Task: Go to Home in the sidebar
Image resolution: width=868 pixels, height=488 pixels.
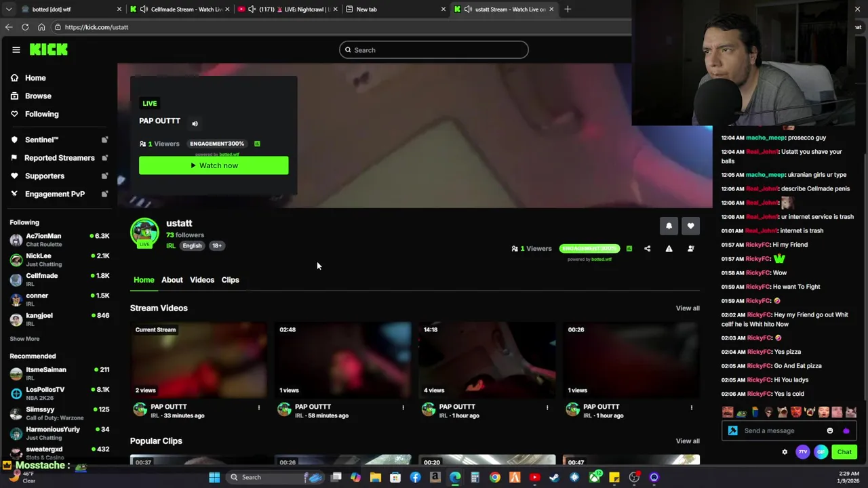Action: tap(35, 78)
